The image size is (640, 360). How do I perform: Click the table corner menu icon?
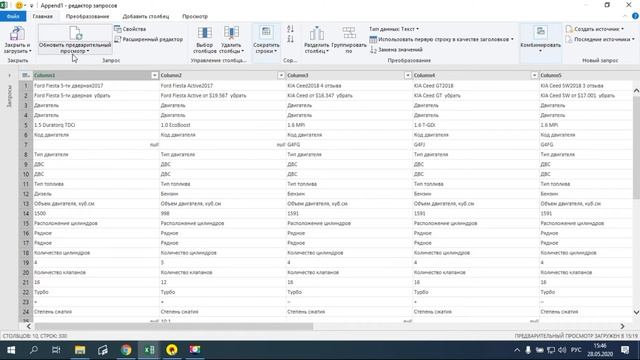tap(26, 75)
